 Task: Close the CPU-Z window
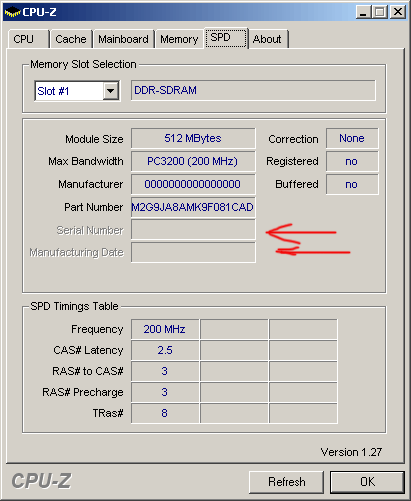pos(398,12)
